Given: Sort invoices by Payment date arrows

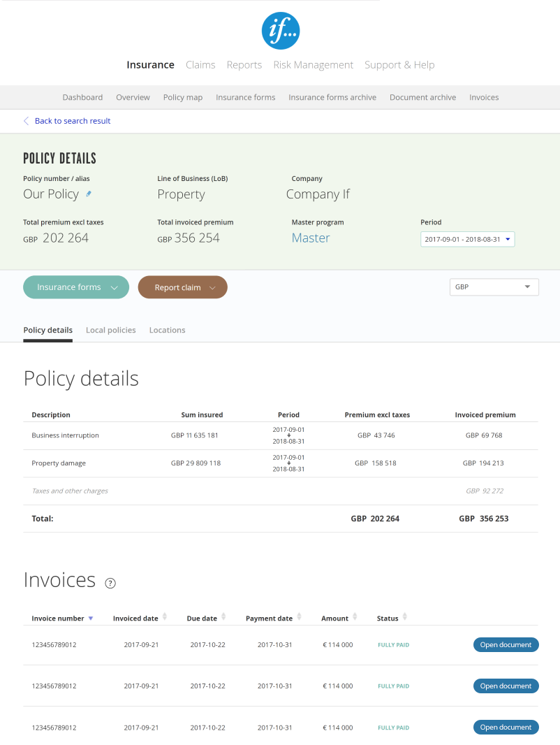Looking at the screenshot, I should pos(299,617).
